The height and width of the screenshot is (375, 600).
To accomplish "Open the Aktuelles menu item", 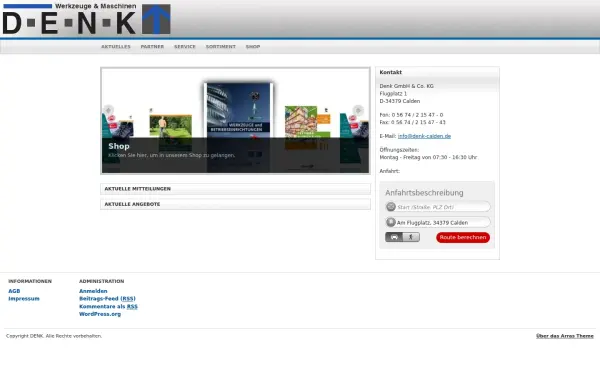I will (x=116, y=47).
